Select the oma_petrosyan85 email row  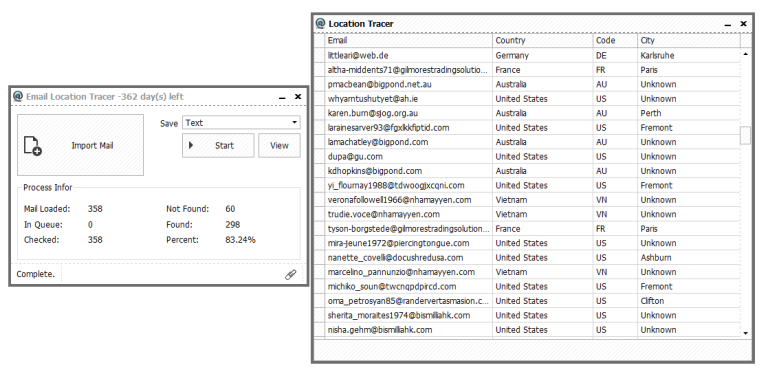(527, 301)
